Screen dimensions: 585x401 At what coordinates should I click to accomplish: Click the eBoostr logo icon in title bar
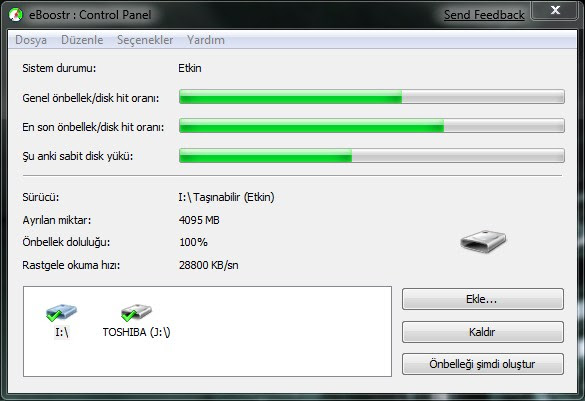tap(15, 15)
